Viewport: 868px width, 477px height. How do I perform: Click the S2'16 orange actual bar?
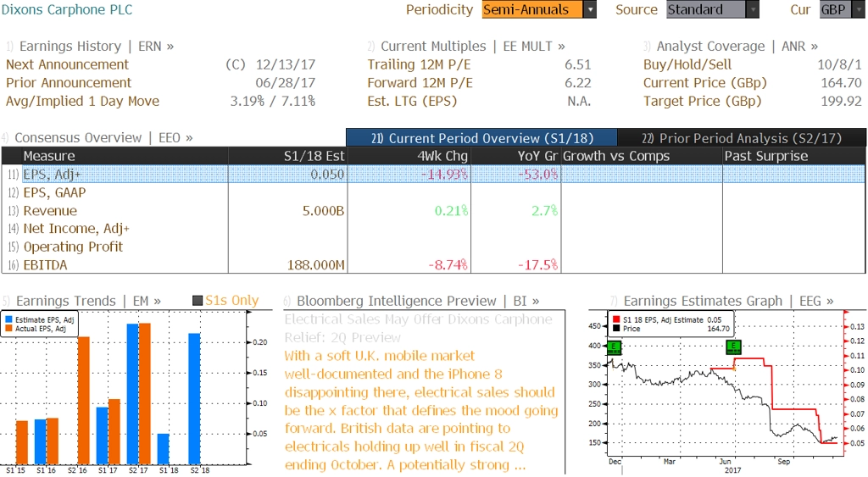[84, 400]
